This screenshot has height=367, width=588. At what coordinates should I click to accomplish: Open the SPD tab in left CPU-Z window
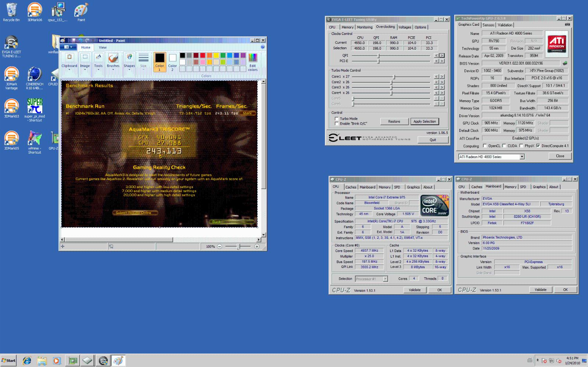[397, 187]
